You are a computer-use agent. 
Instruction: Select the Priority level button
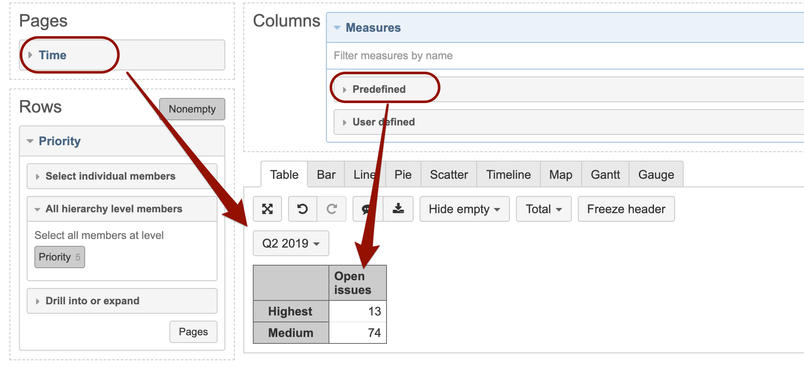[59, 257]
